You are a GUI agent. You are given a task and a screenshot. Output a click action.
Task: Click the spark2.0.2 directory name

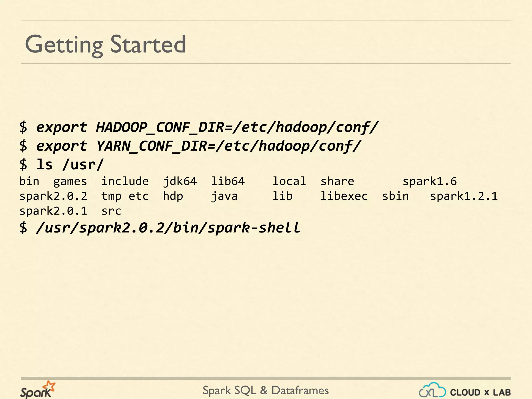click(53, 196)
